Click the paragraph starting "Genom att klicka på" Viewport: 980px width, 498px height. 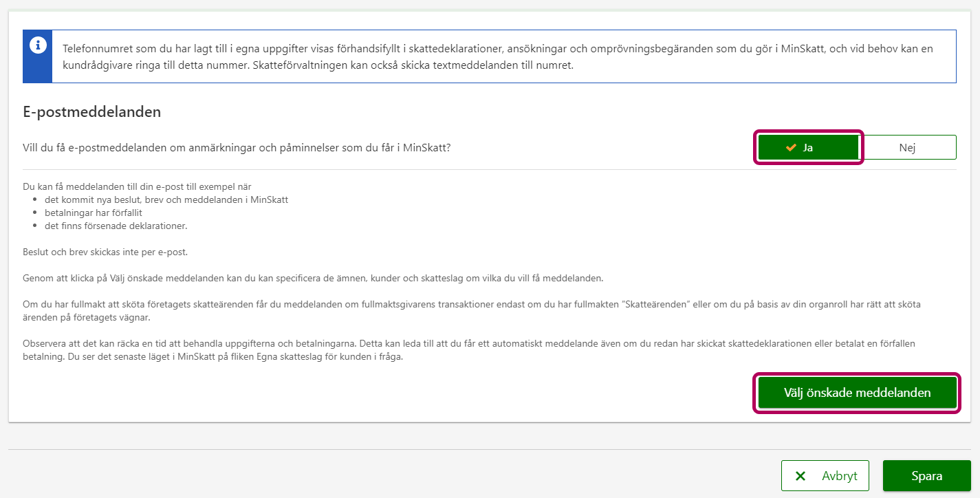click(x=313, y=278)
